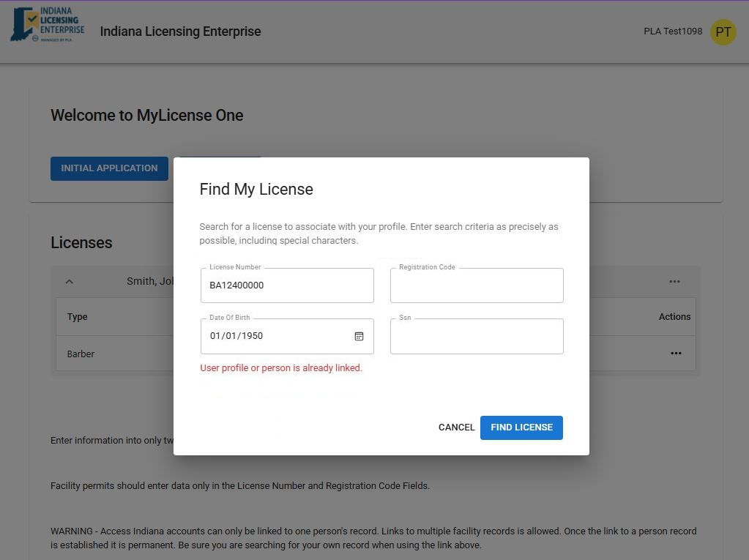
Task: Open the Barber row actions menu
Action: coord(675,354)
